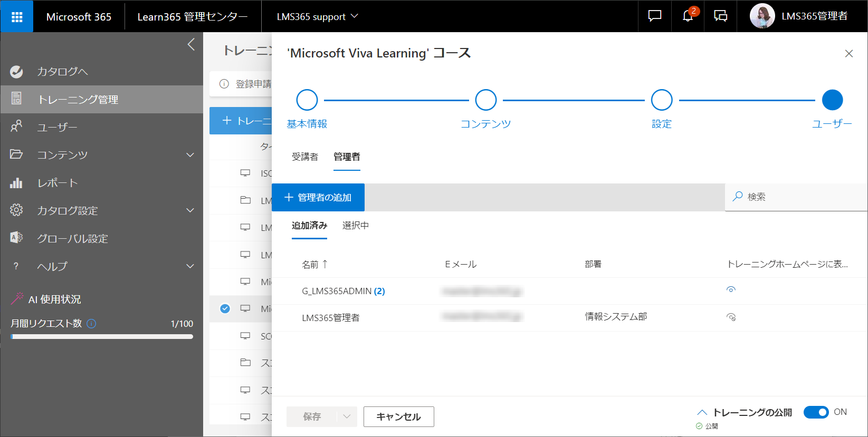Click the コンテンツ folder icon in sidebar
868x437 pixels.
coord(16,154)
